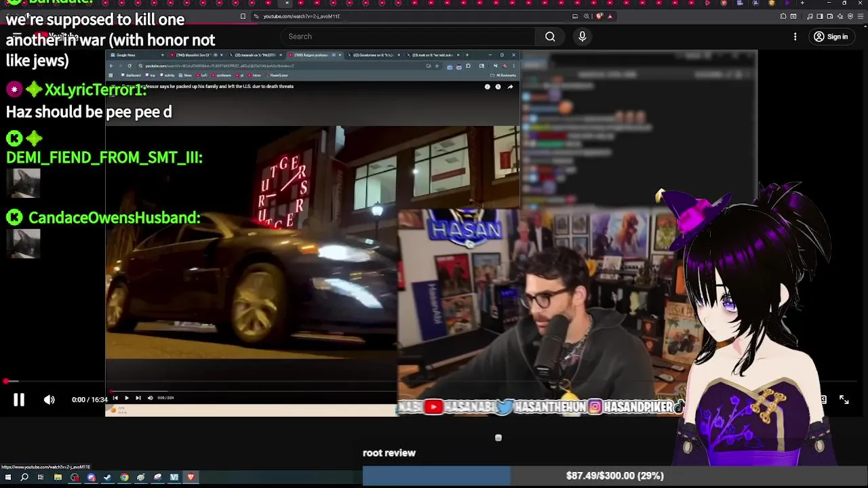
Task: Open Brave Leo AI sparkle icon
Action: coord(840,16)
